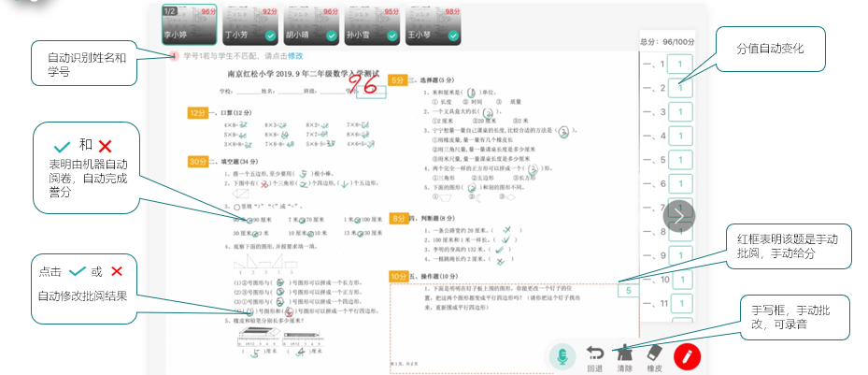Click the 回退 undo arrow icon
Viewport: 868px width, 375px height.
pyautogui.click(x=594, y=353)
